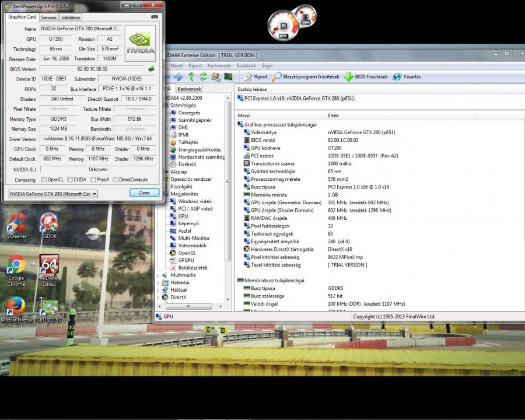Screen dimensions: 525x420
Task: Open the Eszközök menu
Action: tap(246, 66)
